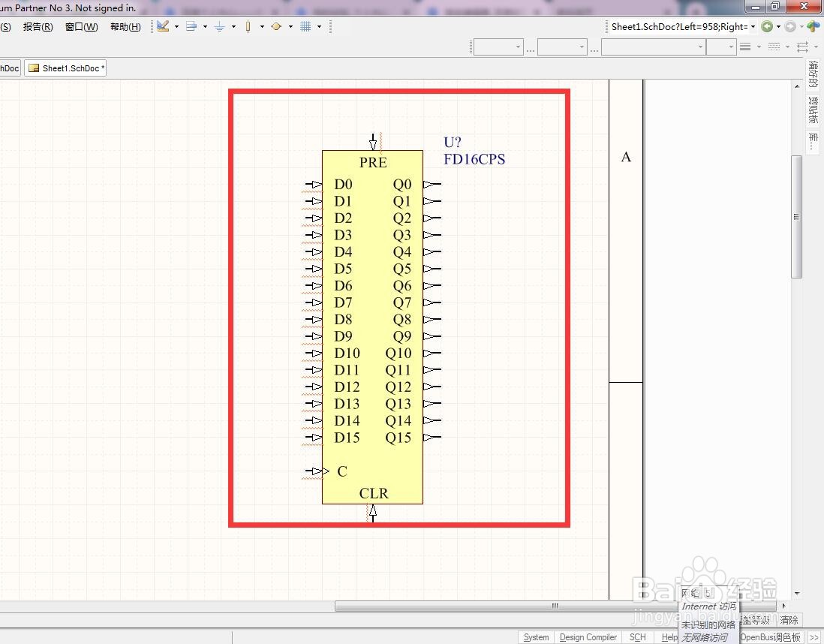Screen dimensions: 824x644
Task: Click the D8 pin label
Action: pyautogui.click(x=343, y=320)
